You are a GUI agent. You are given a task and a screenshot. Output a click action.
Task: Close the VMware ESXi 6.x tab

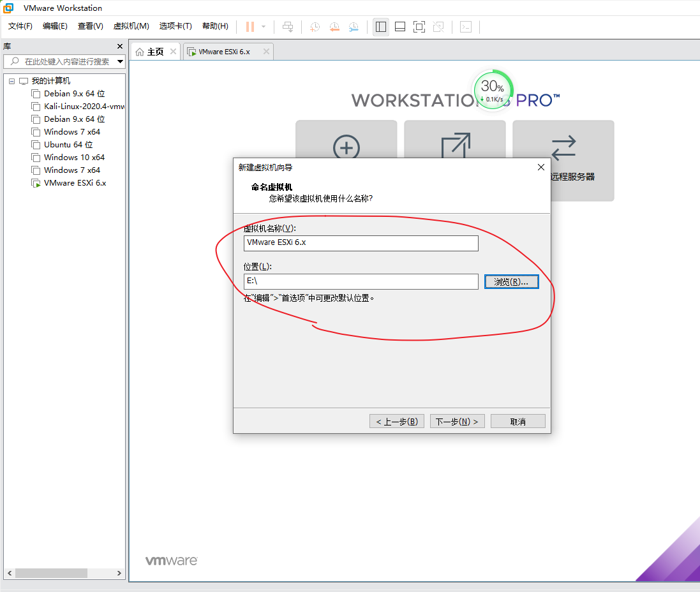click(x=266, y=51)
